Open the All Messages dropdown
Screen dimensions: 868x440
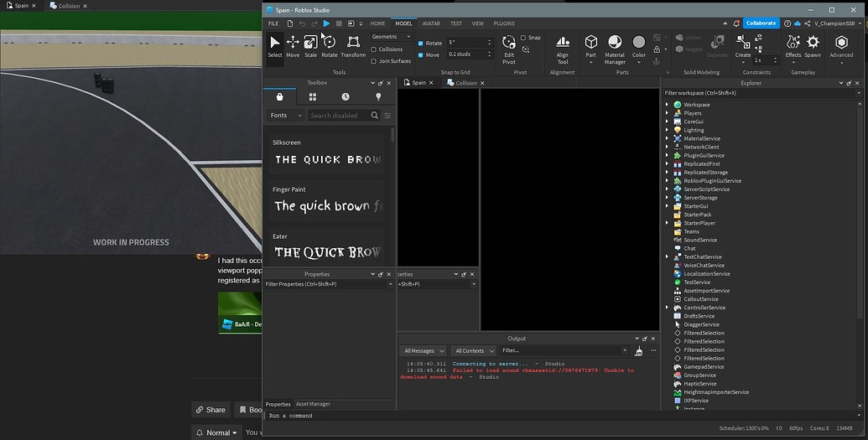click(x=424, y=350)
